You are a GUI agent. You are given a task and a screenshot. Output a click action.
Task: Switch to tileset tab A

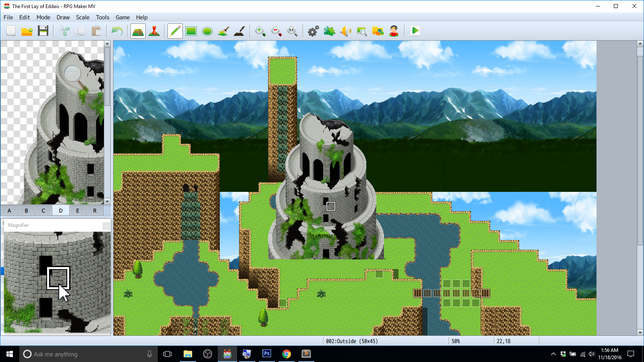[9, 210]
